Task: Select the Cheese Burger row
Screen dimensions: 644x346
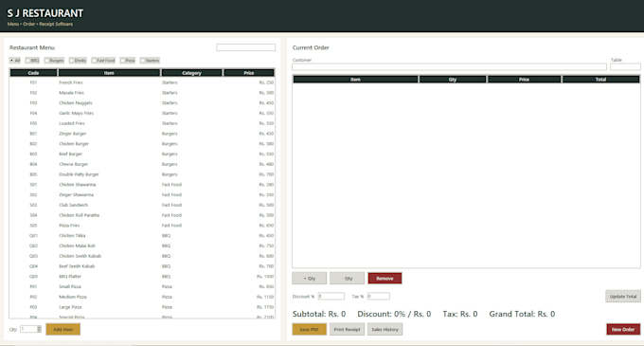Action: (142, 164)
